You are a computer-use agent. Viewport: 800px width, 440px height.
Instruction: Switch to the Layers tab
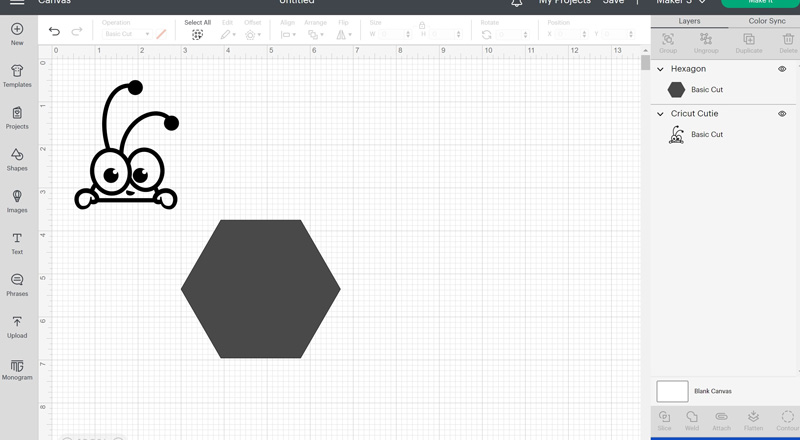[x=689, y=21]
